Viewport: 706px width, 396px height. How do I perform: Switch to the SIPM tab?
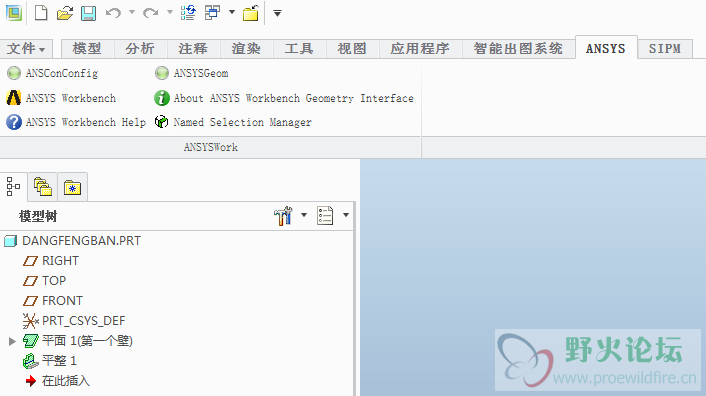click(665, 49)
